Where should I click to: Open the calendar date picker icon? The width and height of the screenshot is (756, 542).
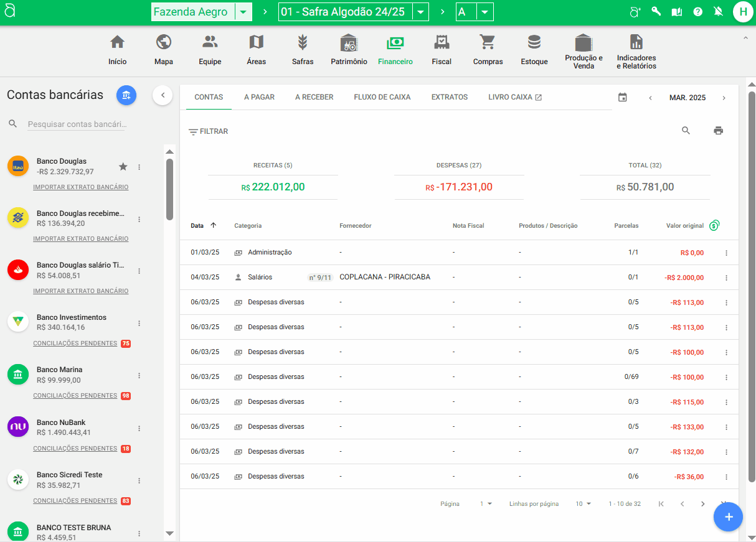click(x=622, y=98)
